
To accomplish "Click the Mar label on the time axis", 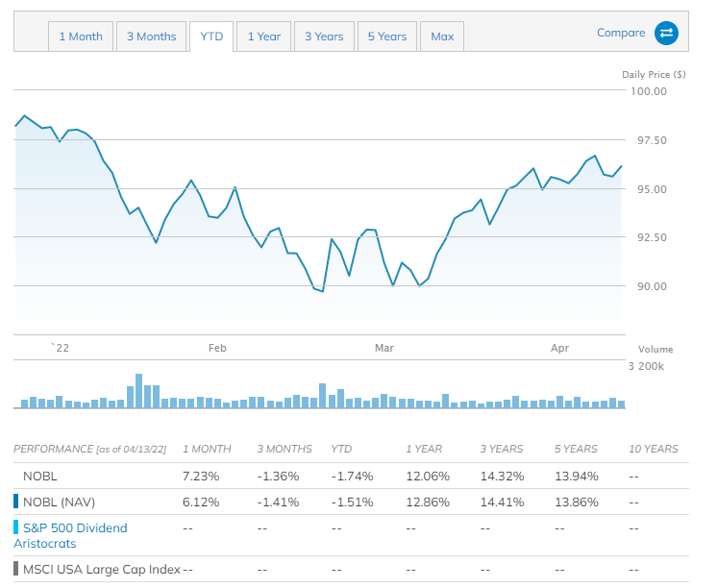I will (384, 348).
